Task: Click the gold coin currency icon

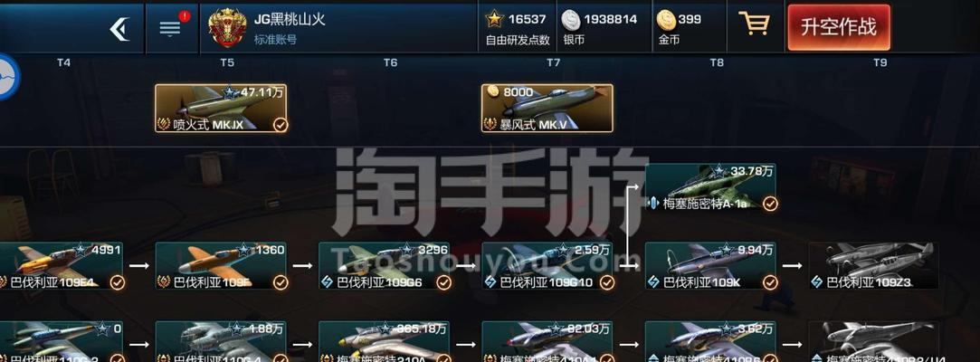Action: point(666,20)
